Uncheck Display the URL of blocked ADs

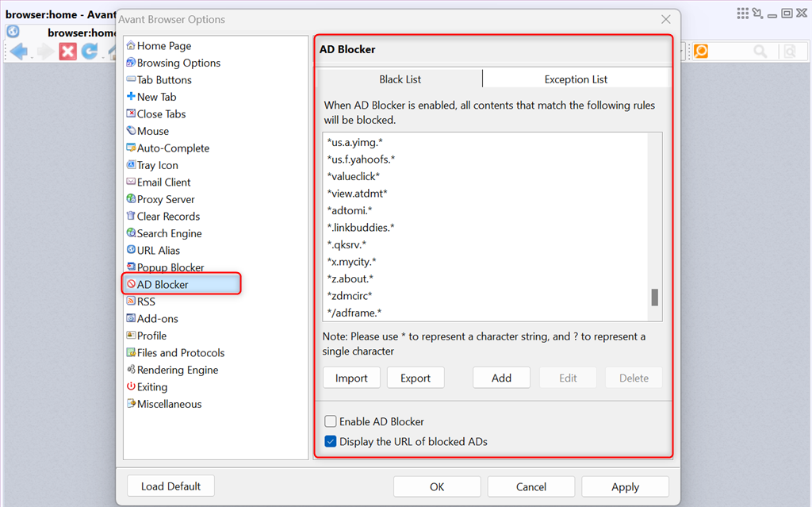pos(331,442)
